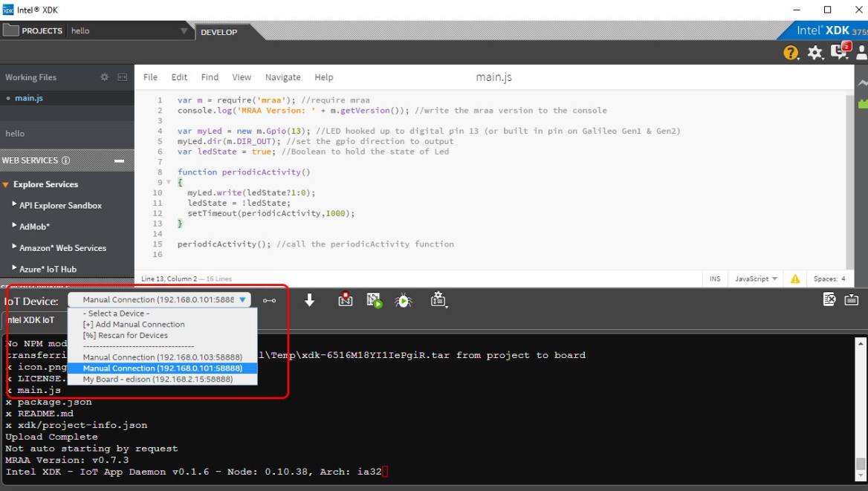
Task: Open the hello project dropdown arrow
Action: [184, 31]
